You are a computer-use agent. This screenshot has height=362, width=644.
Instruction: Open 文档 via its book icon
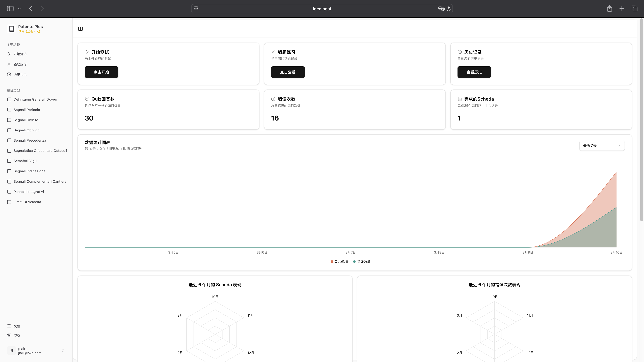pos(9,326)
